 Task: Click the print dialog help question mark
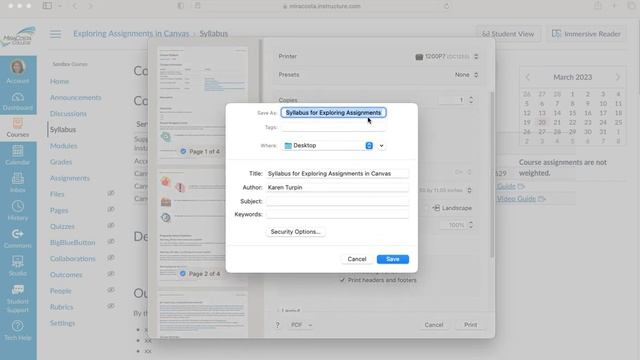coord(278,325)
